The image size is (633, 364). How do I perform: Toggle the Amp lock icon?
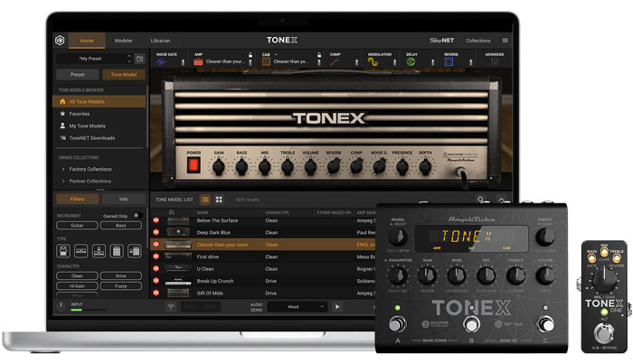(x=250, y=55)
